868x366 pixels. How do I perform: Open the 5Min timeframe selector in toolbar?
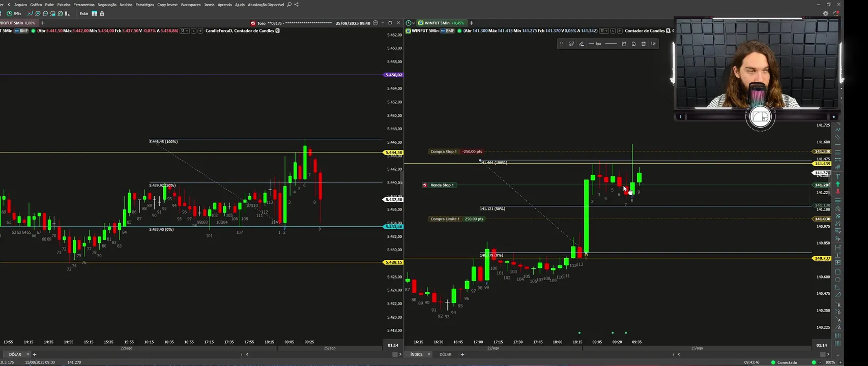tap(14, 14)
